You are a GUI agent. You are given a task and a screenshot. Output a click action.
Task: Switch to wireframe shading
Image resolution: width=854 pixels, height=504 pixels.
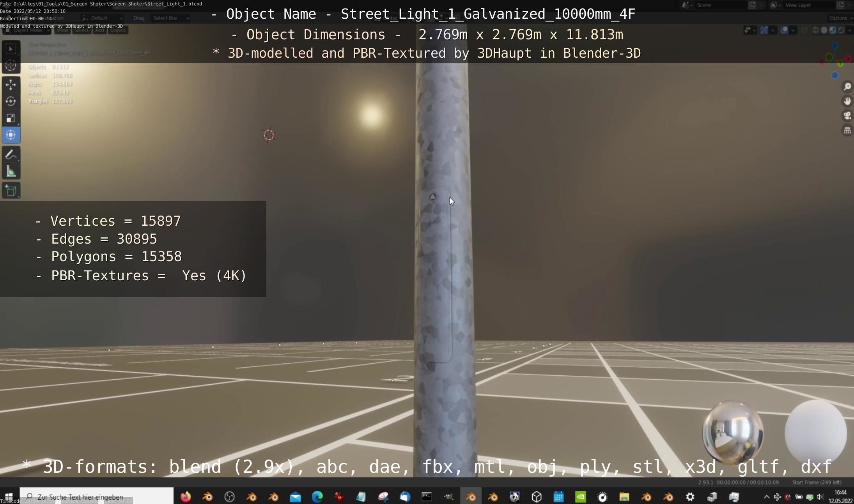[815, 30]
